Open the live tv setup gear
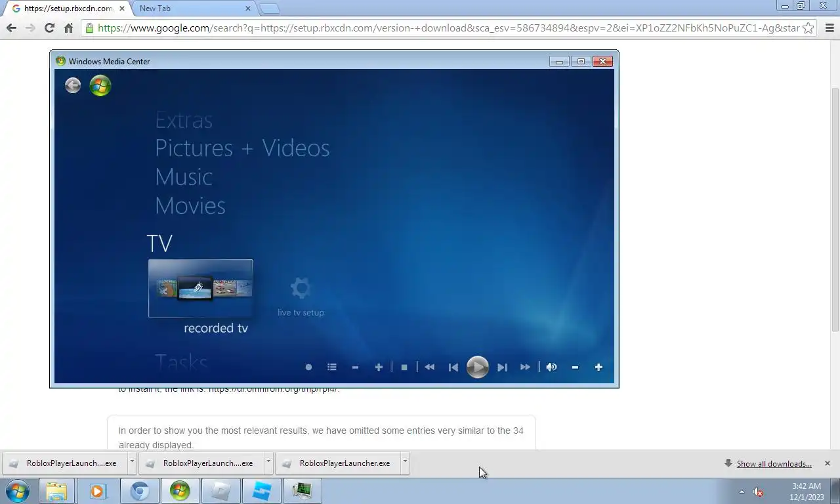The width and height of the screenshot is (840, 504). click(x=301, y=288)
